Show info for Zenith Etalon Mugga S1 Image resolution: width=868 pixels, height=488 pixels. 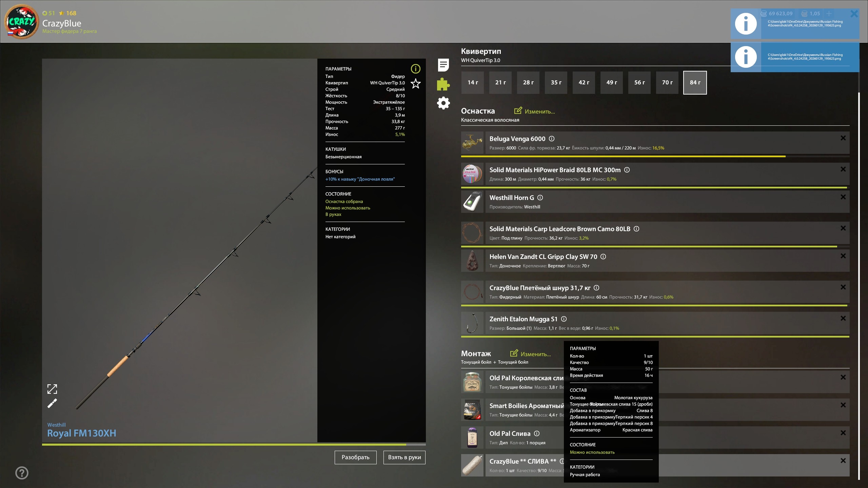pos(564,319)
